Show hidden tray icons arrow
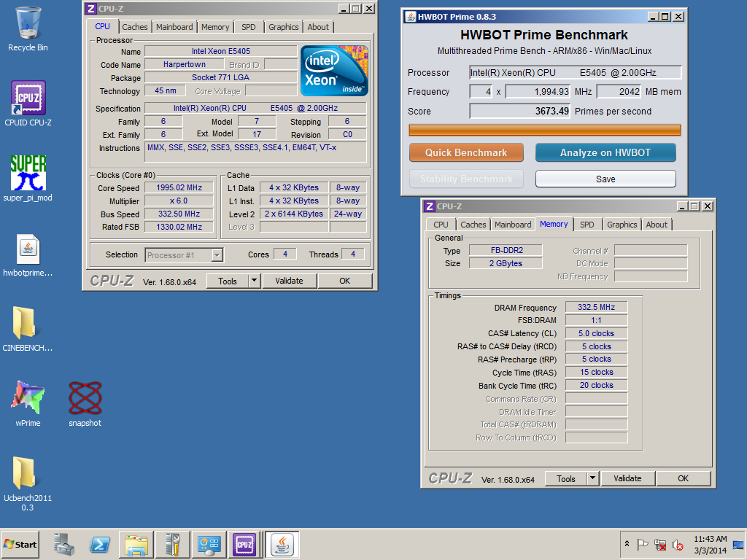 627,544
